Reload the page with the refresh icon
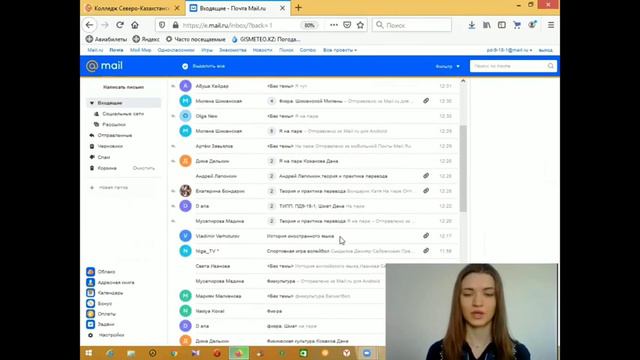 click(120, 25)
